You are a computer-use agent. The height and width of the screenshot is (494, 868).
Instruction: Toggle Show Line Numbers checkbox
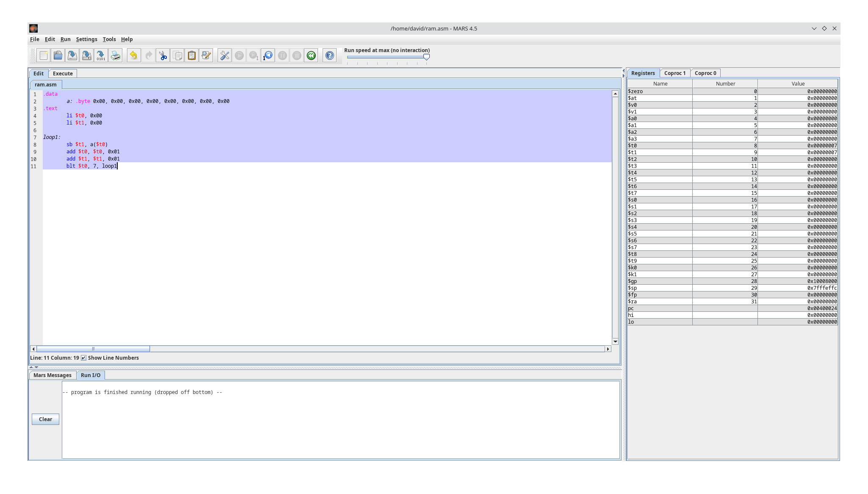tap(83, 358)
